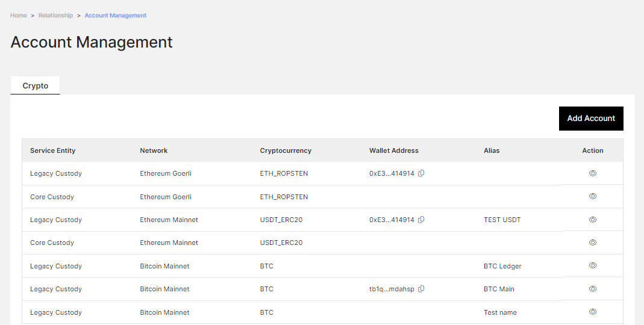Viewport: 644px width, 325px height.
Task: Open view icon for Core Custody ETH_ROPSTEN row
Action: pyautogui.click(x=592, y=196)
